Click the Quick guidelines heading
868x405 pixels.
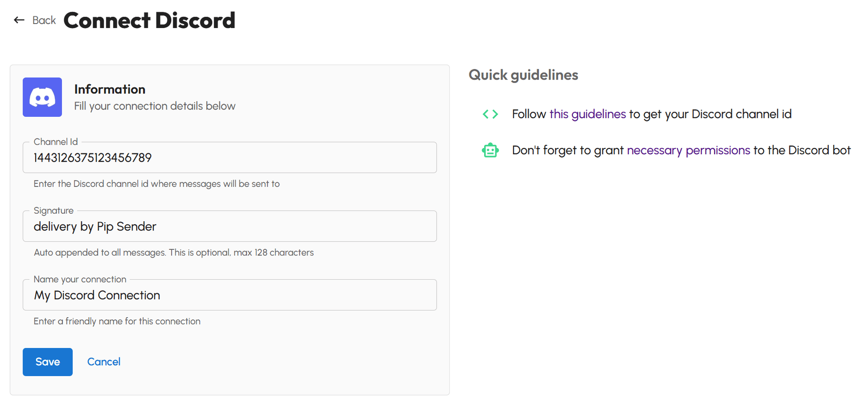pos(523,75)
